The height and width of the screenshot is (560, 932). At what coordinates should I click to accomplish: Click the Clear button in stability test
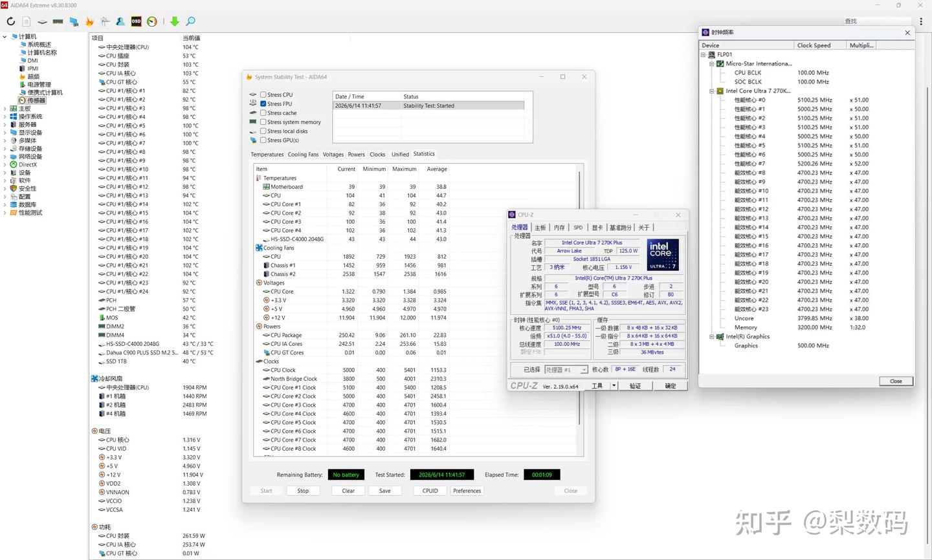coord(348,491)
